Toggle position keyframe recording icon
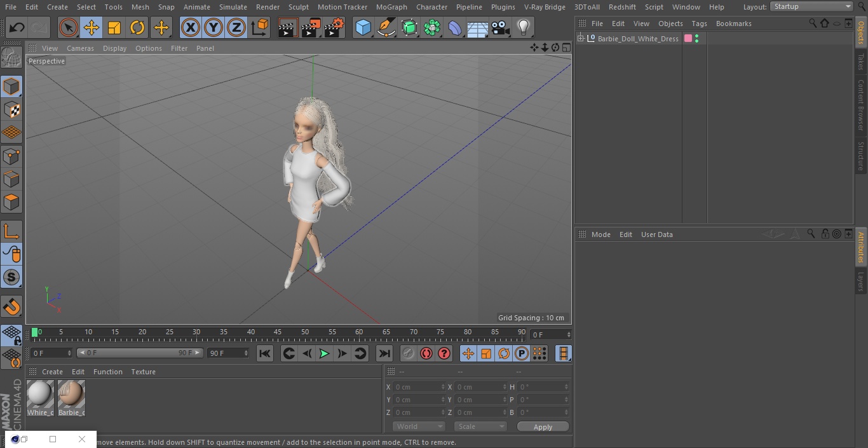This screenshot has width=868, height=448. click(x=468, y=353)
